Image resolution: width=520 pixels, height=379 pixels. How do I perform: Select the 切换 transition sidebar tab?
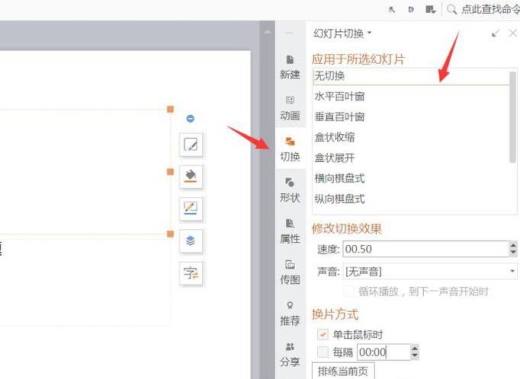point(290,149)
